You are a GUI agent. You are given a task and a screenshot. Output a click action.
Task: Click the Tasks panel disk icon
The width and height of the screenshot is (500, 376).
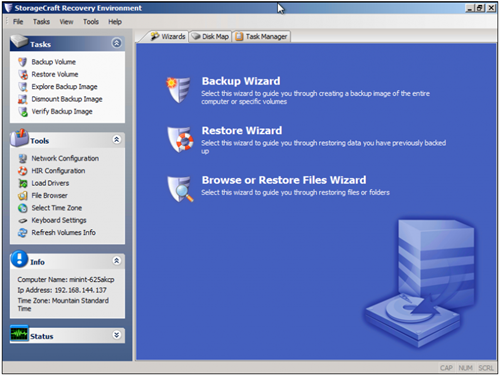[19, 42]
